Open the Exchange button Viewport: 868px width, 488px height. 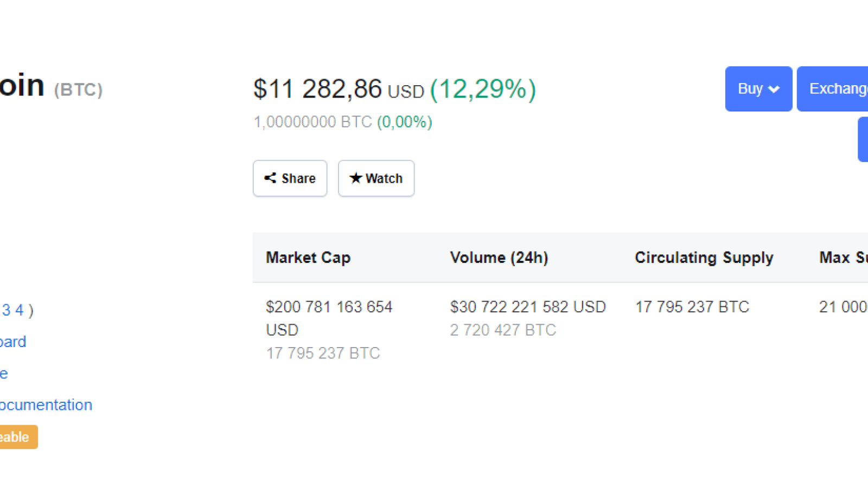pyautogui.click(x=833, y=89)
